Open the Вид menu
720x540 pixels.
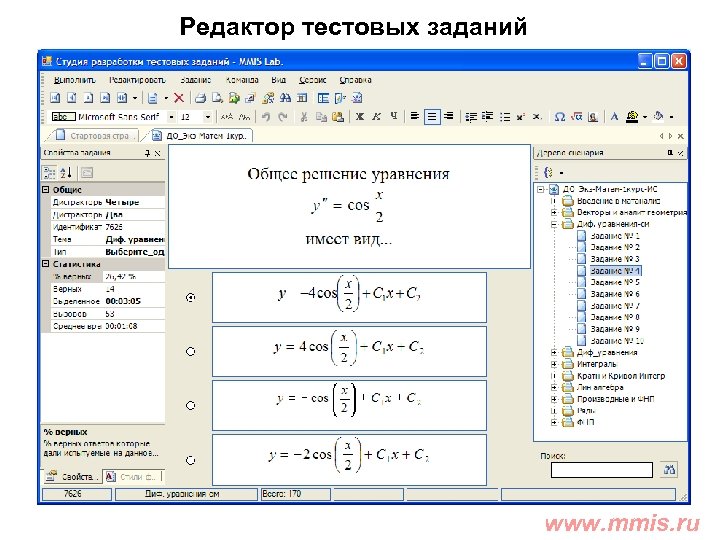pos(278,80)
